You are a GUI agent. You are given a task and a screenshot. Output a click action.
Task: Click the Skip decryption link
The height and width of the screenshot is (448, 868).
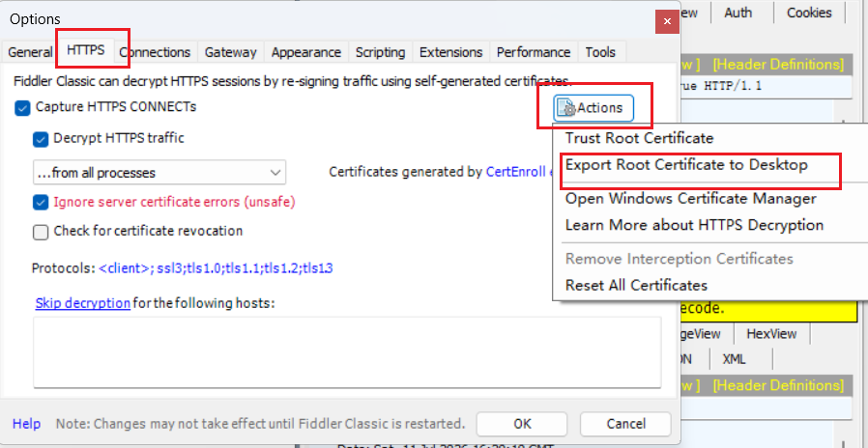click(x=83, y=303)
